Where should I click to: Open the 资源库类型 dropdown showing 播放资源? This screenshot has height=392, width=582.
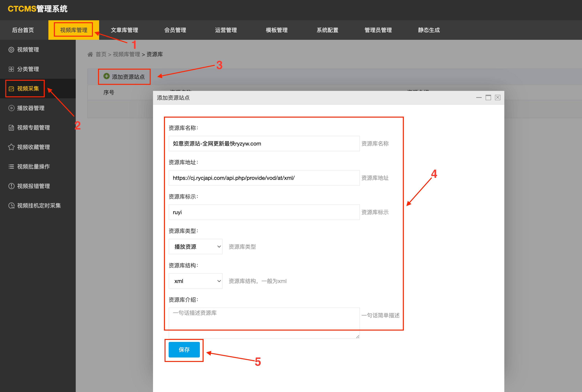[195, 247]
